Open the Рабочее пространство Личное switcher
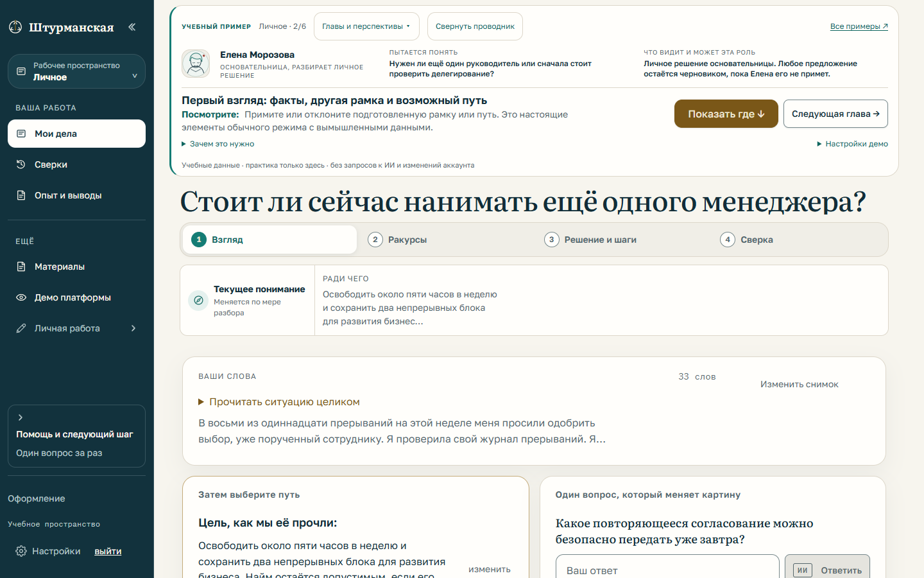924x578 pixels. point(76,71)
